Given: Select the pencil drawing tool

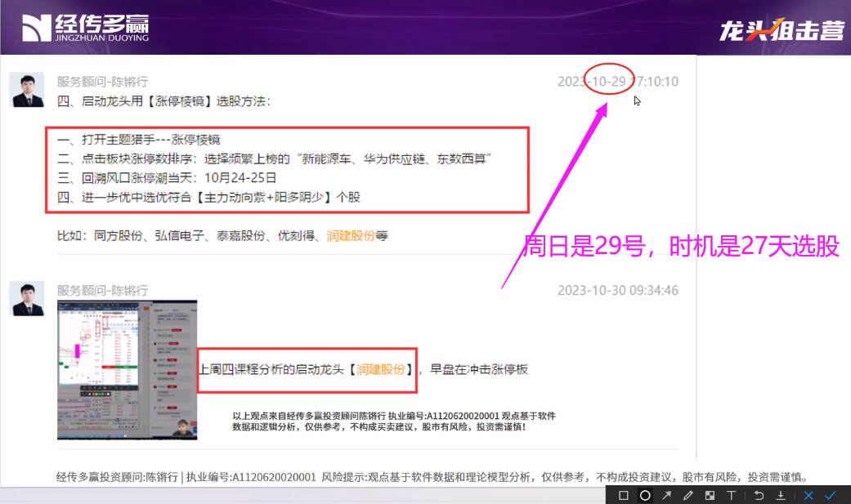Looking at the screenshot, I should [x=688, y=495].
